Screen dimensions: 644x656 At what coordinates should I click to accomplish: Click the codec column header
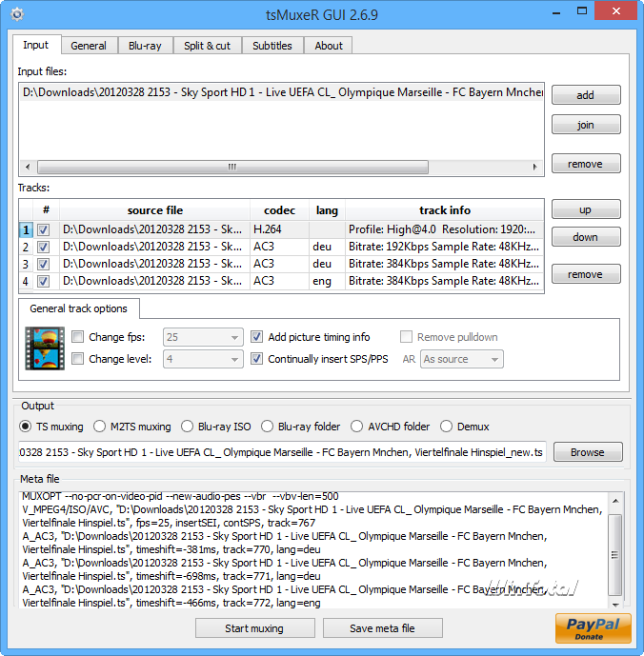pos(280,210)
